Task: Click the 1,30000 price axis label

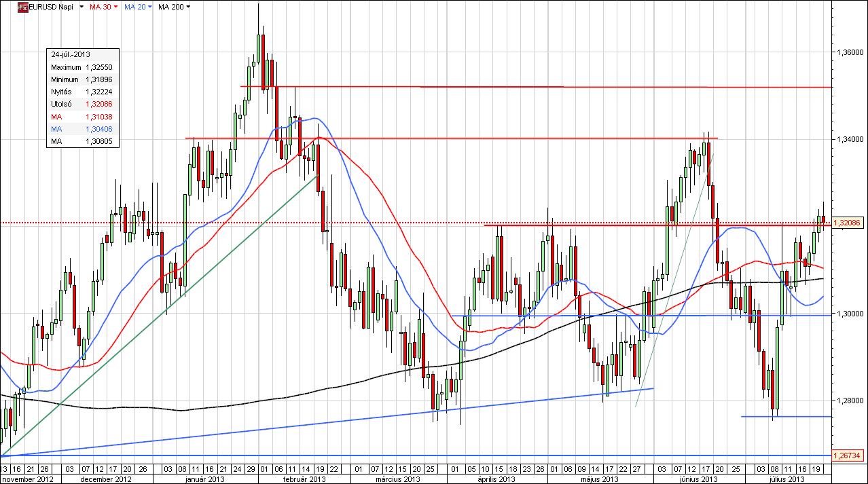Action: [x=850, y=314]
